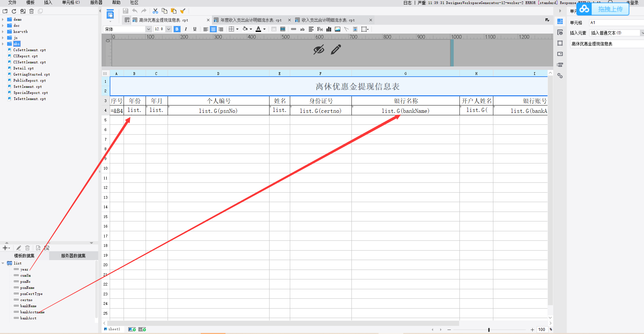Adjust the zoom slider handle

(489, 330)
